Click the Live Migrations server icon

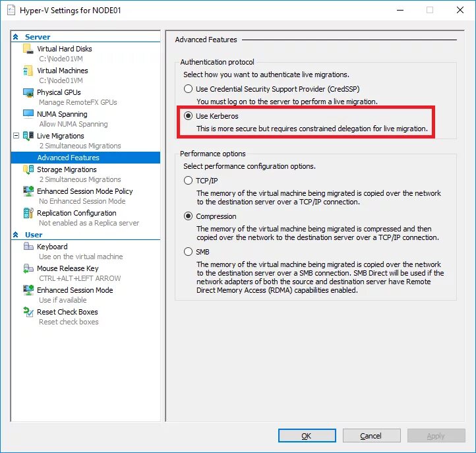pos(28,136)
